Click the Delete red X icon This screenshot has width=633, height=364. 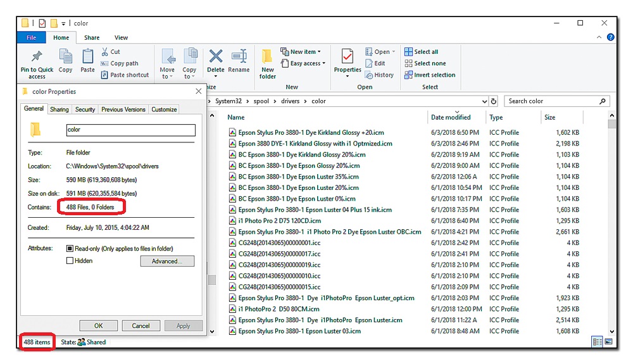216,56
